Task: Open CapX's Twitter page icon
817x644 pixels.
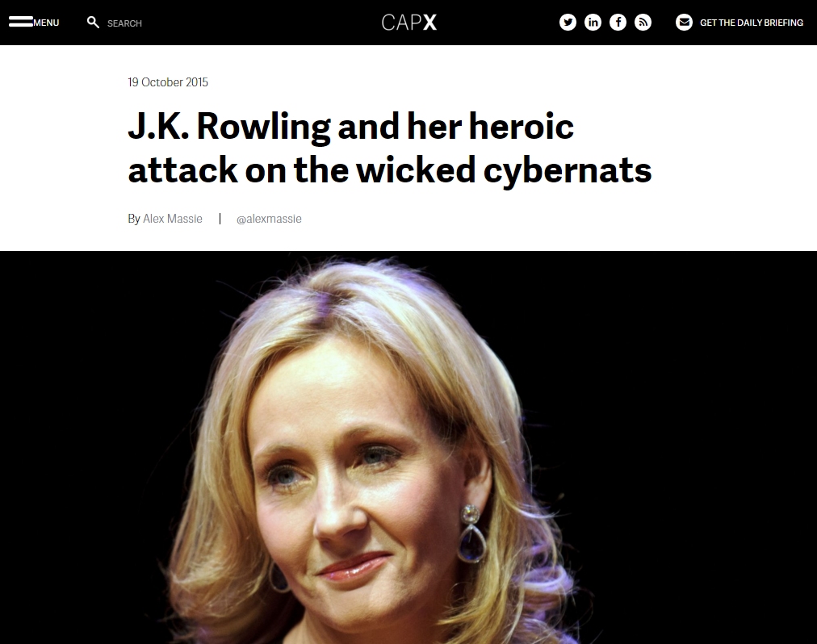Action: point(568,22)
